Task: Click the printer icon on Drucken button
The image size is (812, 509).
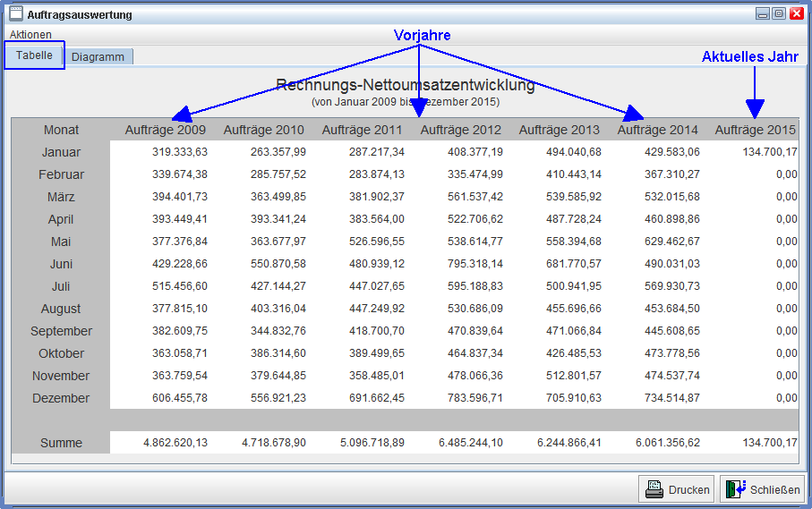Action: tap(654, 489)
